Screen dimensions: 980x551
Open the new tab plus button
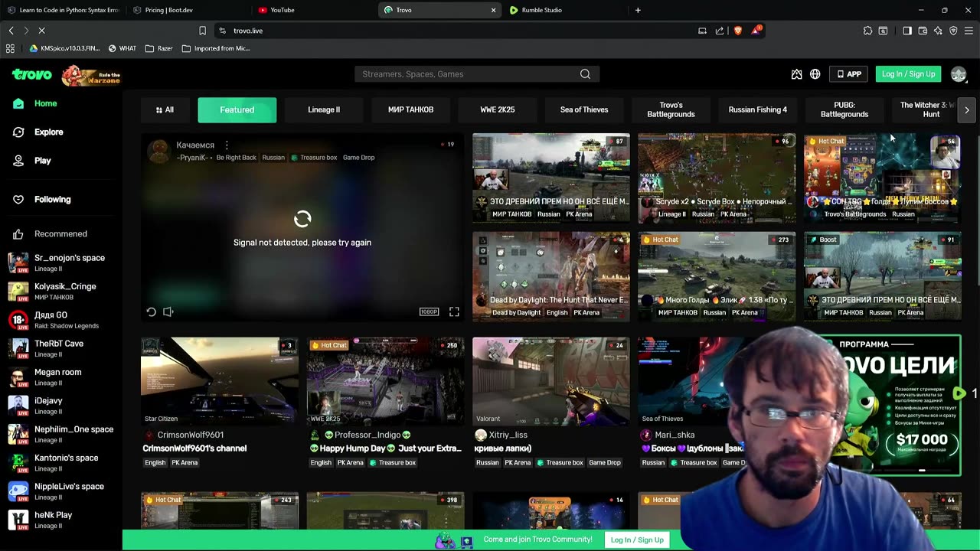tap(638, 10)
